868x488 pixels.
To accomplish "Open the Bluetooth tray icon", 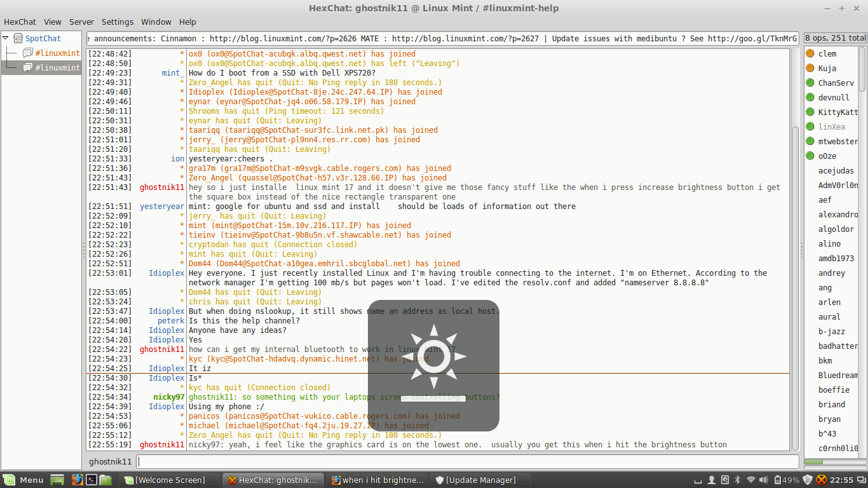I will (x=738, y=480).
